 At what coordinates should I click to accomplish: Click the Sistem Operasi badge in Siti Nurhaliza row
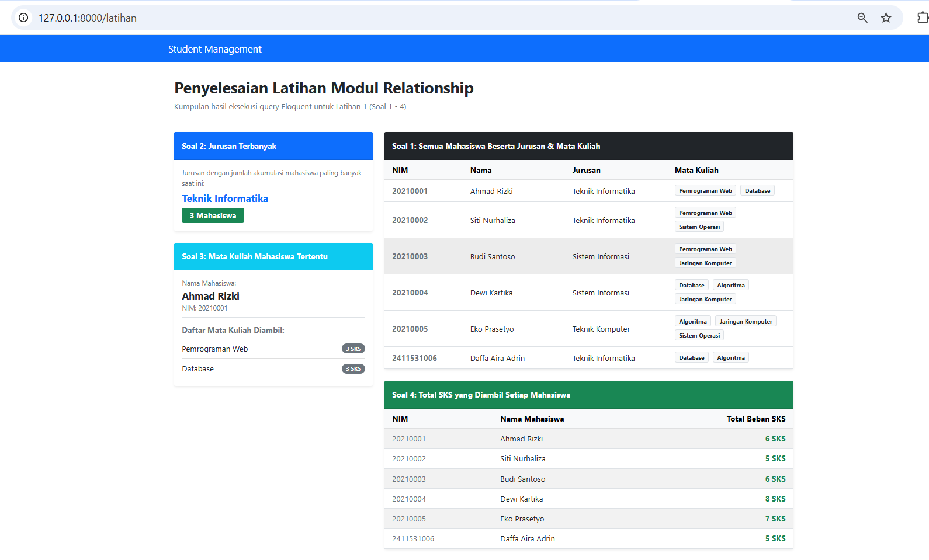[x=699, y=227]
